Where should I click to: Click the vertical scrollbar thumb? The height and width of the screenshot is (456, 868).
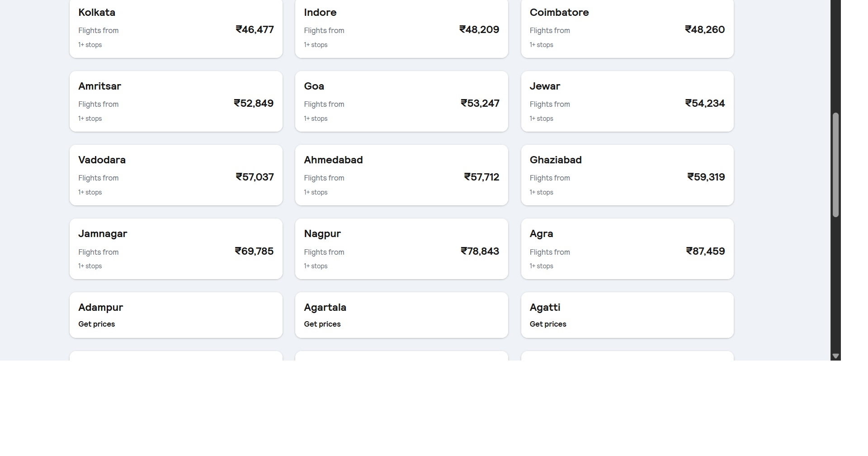click(x=835, y=165)
